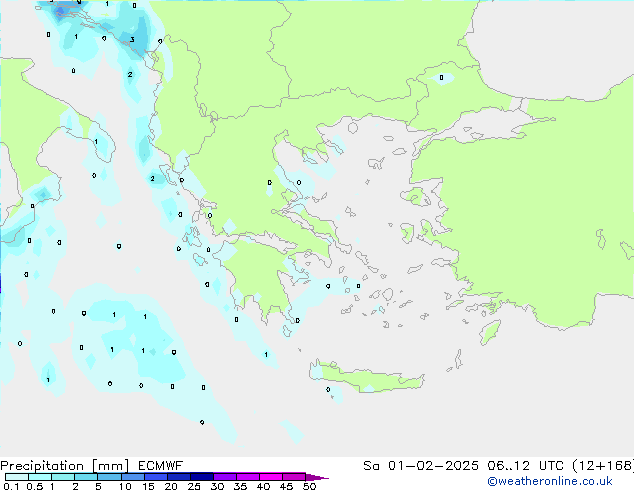Image resolution: width=634 pixels, height=490 pixels.
Task: Select legend swatch between 0.1 and 0.5
Action: pos(17,477)
